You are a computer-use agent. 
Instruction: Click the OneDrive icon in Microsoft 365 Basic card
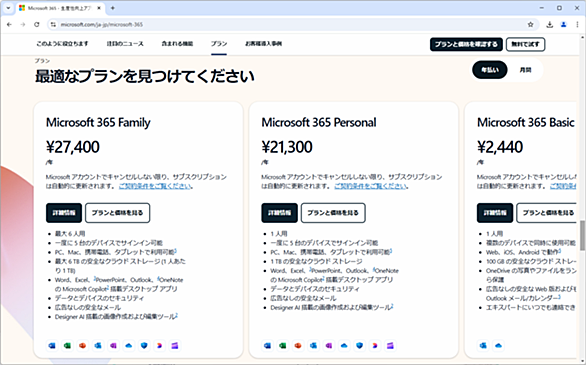[498, 346]
